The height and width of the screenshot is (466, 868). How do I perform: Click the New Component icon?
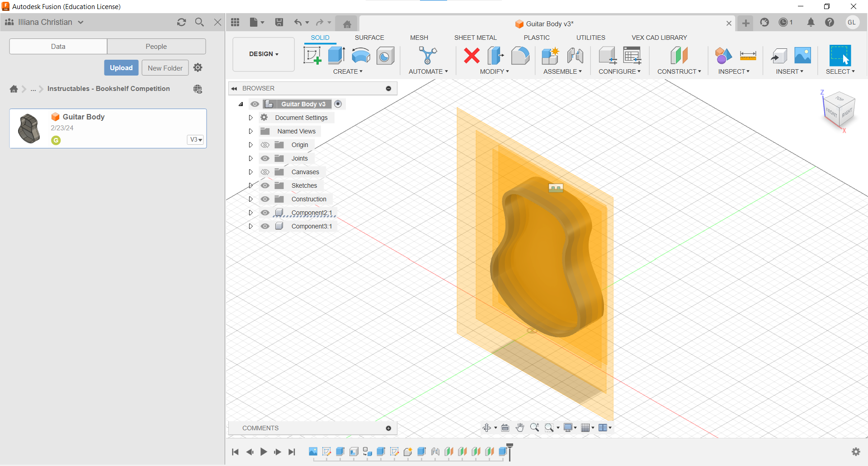click(550, 56)
